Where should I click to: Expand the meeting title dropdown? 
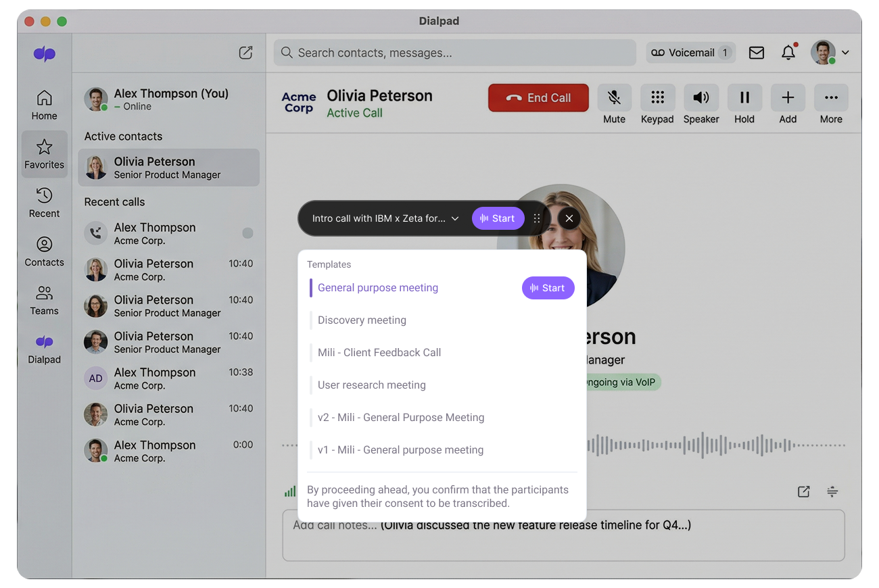coord(455,218)
